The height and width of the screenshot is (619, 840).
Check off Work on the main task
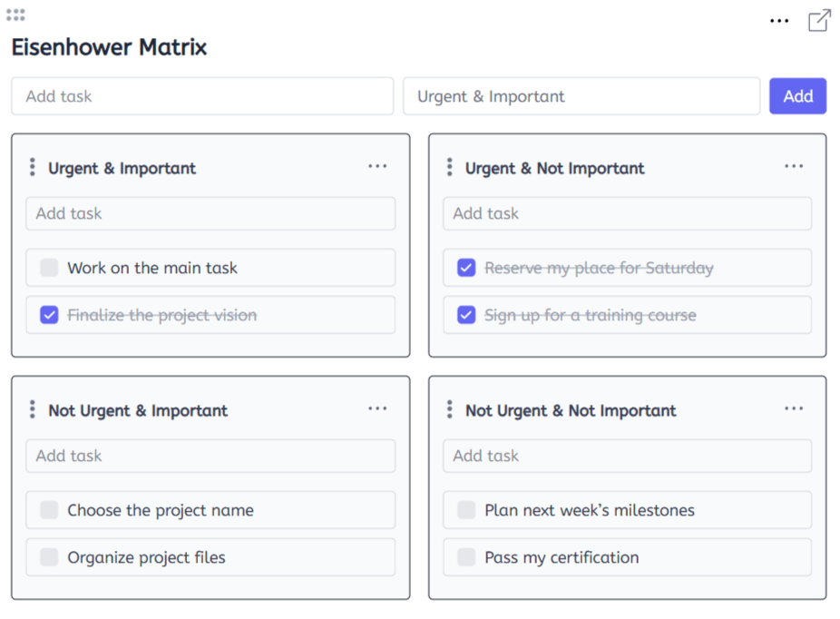(49, 268)
